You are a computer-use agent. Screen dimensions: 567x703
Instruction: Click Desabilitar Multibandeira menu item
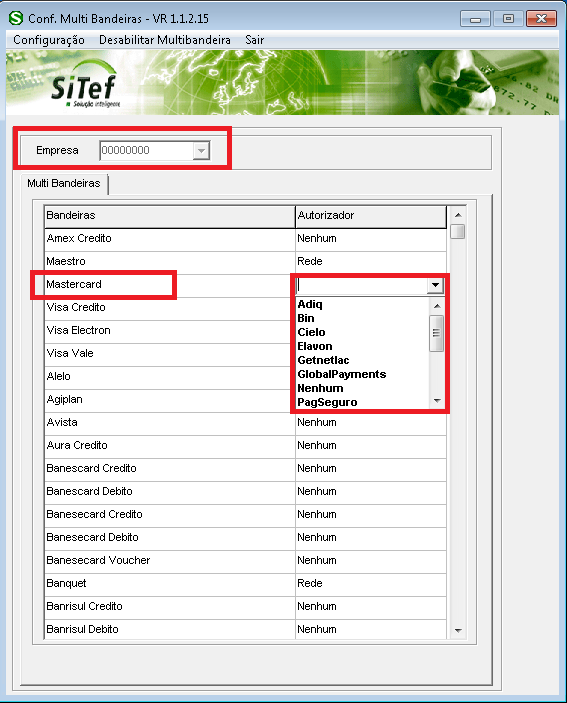click(x=164, y=40)
